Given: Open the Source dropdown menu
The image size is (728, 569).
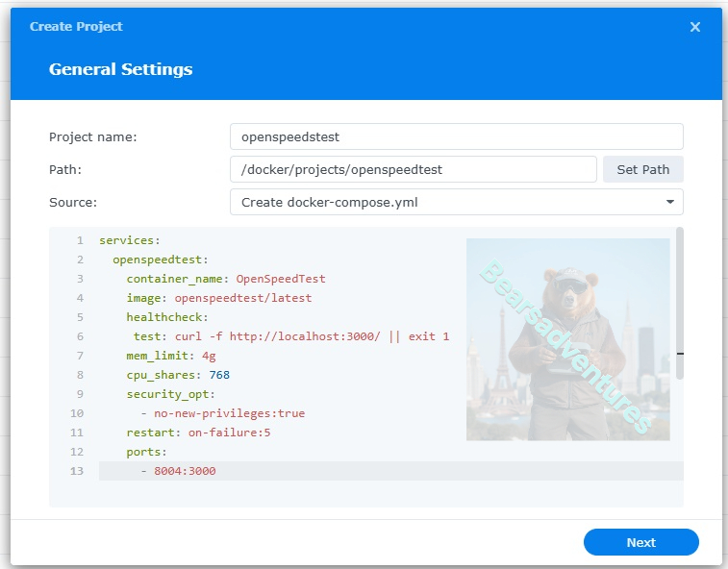Looking at the screenshot, I should (456, 202).
